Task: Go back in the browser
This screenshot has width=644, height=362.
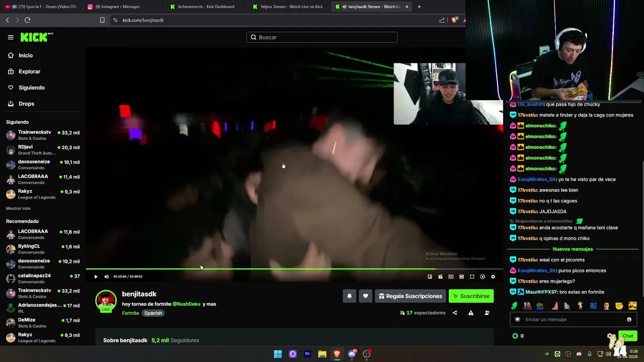Action: click(7, 20)
